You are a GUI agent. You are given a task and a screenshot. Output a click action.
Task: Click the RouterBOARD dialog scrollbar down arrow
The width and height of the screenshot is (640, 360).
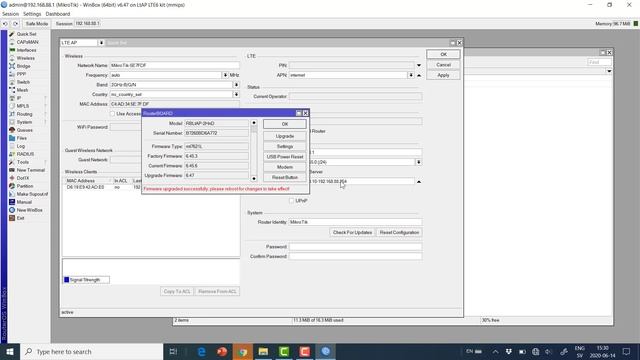click(254, 178)
